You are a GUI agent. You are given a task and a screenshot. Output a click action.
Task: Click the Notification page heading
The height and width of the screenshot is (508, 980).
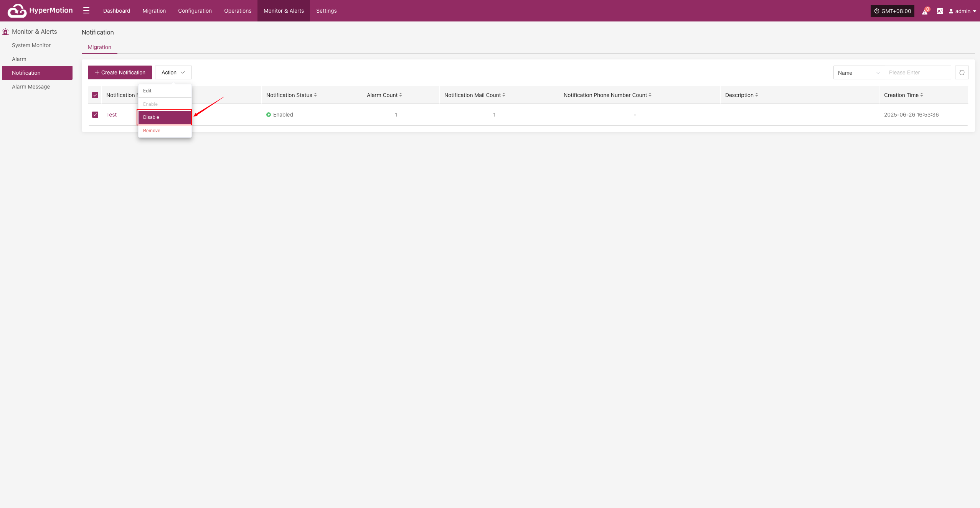(x=98, y=32)
